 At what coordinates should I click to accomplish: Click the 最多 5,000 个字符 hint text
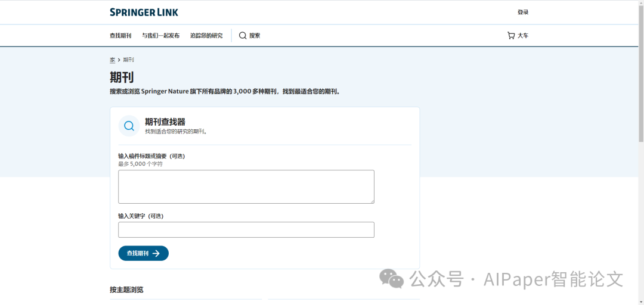[141, 164]
